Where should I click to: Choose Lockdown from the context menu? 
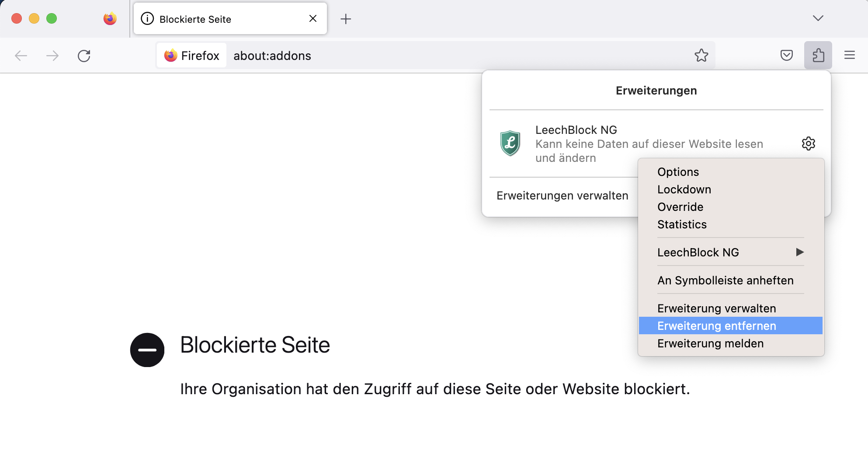point(684,189)
